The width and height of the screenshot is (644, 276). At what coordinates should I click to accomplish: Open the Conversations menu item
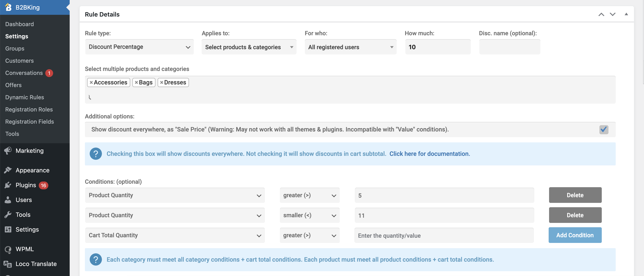24,73
